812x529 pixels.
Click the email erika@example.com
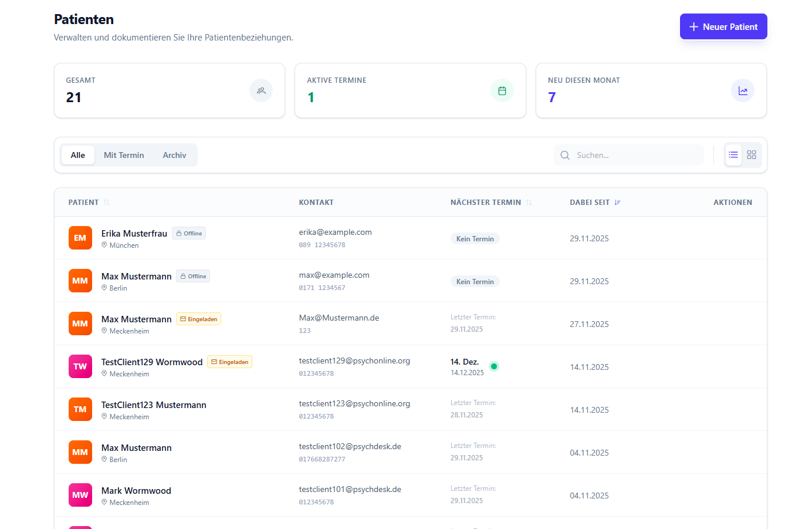(335, 232)
